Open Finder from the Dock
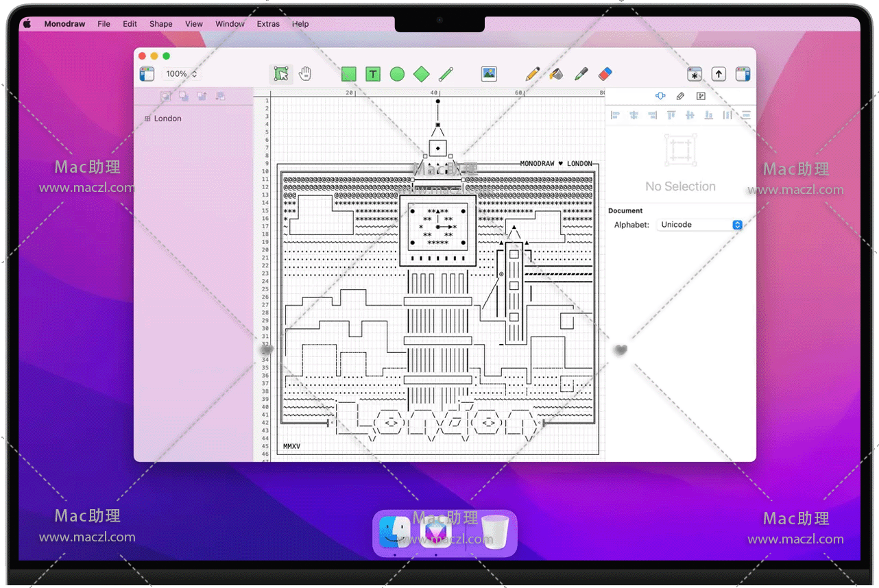Viewport: 879px width, 588px height. [395, 532]
